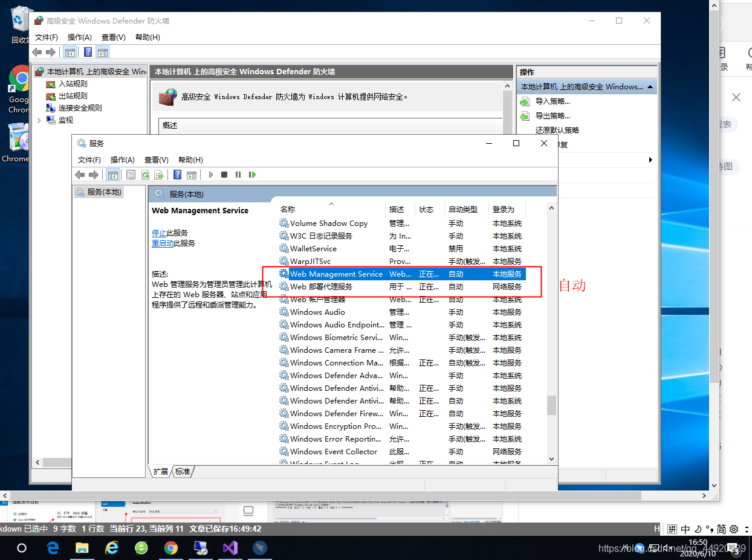Open 查看(V) menu in firewall window
Image resolution: width=752 pixels, height=560 pixels.
[114, 37]
